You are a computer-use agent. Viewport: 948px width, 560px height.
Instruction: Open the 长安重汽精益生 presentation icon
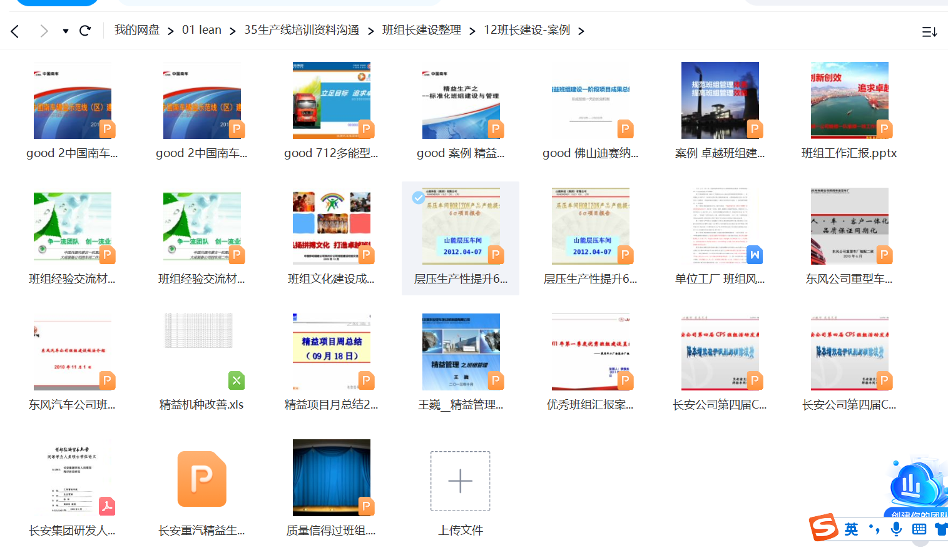click(x=201, y=479)
